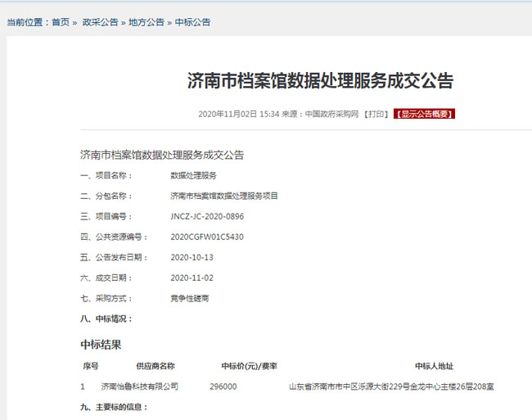Click the source text 来源：中国政府采购网
532x420 pixels.
320,114
